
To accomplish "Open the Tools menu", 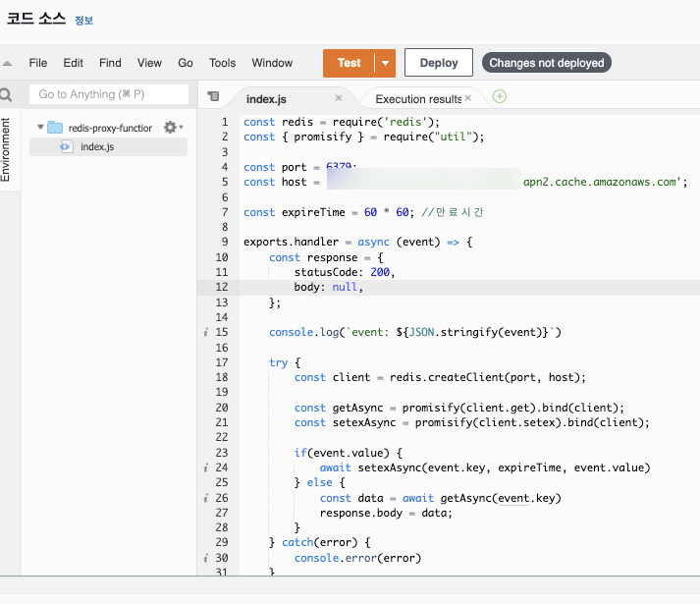I will [x=222, y=63].
